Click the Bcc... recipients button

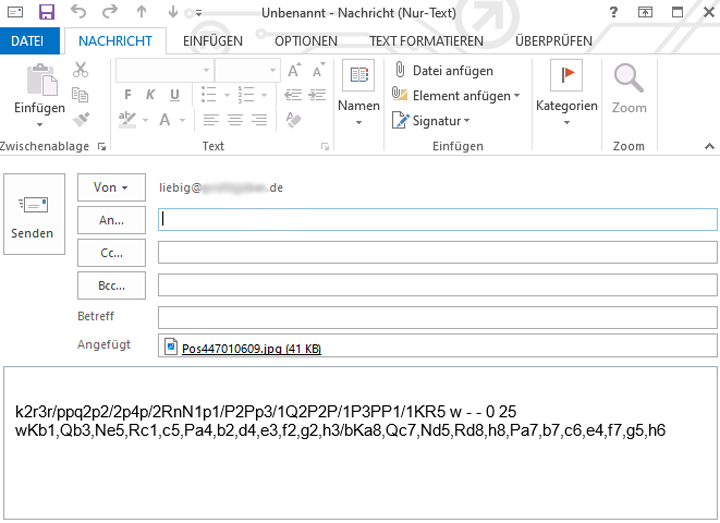click(x=111, y=285)
